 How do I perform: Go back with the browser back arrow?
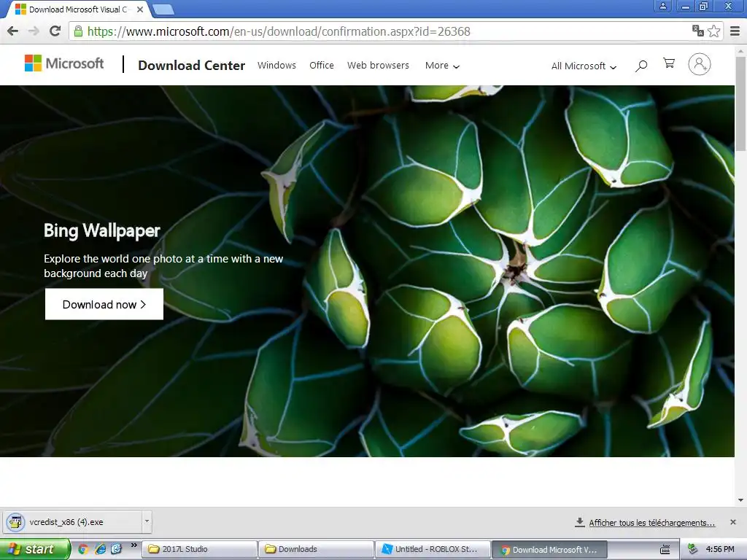click(13, 31)
